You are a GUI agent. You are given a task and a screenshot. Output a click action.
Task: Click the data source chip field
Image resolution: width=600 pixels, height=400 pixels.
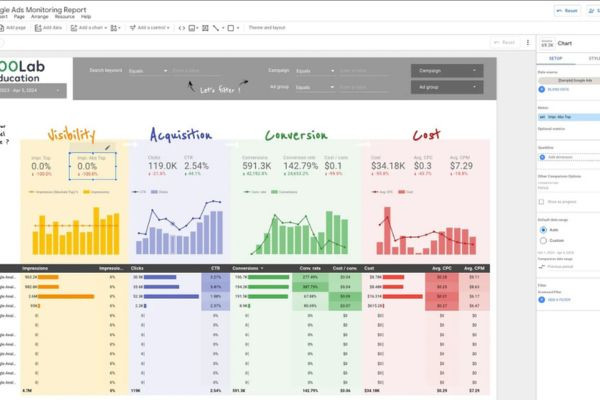[x=569, y=80]
